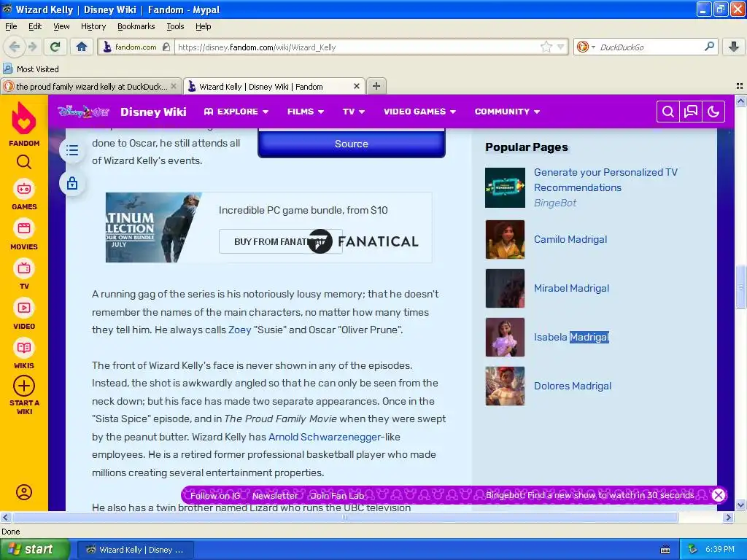Open the History menu

(93, 26)
